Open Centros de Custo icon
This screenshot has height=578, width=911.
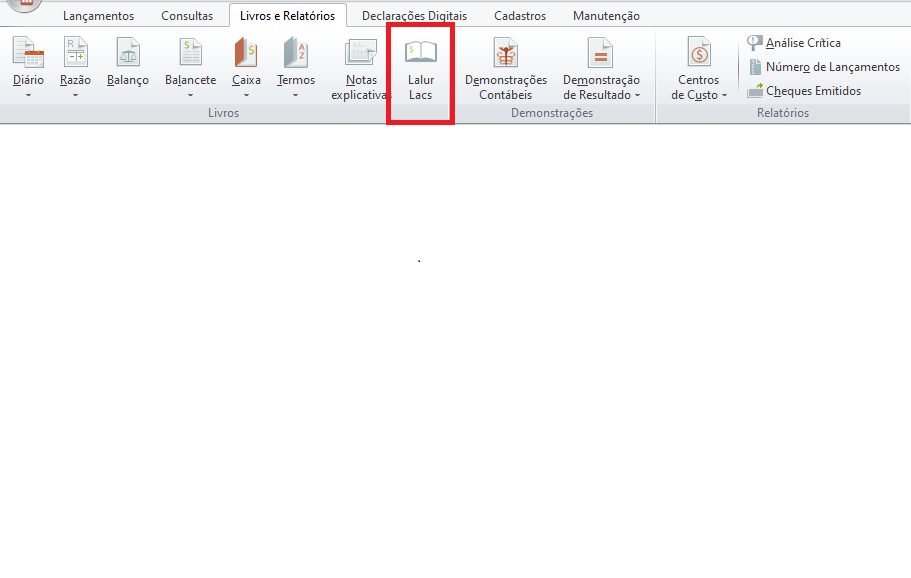699,52
